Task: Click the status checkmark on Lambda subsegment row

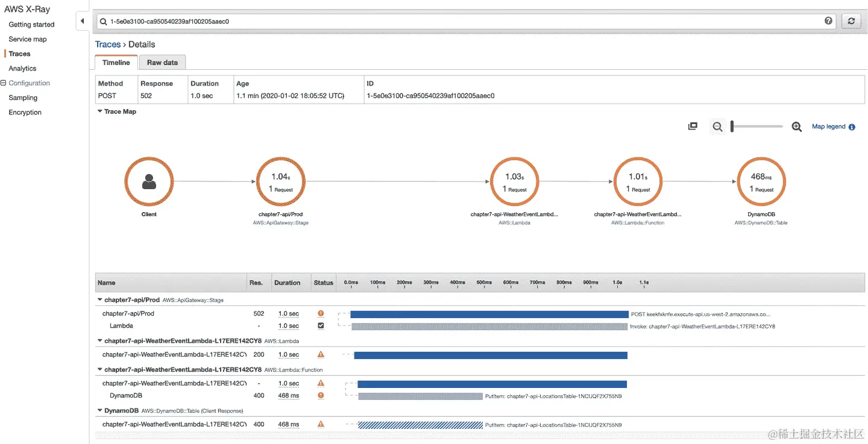Action: [x=321, y=326]
